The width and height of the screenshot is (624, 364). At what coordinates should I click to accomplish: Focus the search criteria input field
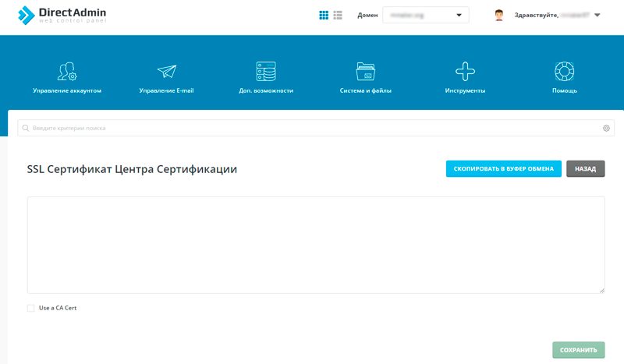pos(312,128)
